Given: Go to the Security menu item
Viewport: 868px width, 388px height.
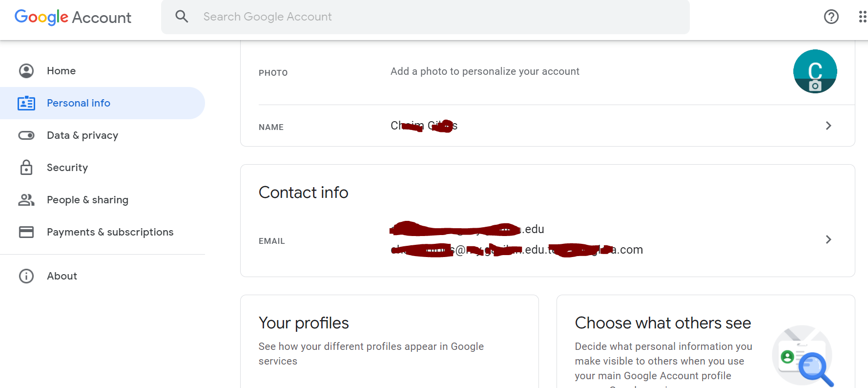Looking at the screenshot, I should tap(67, 168).
